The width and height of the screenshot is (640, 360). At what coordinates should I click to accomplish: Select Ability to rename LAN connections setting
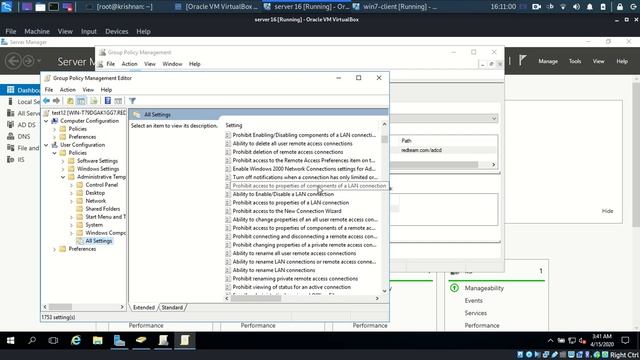click(274, 270)
